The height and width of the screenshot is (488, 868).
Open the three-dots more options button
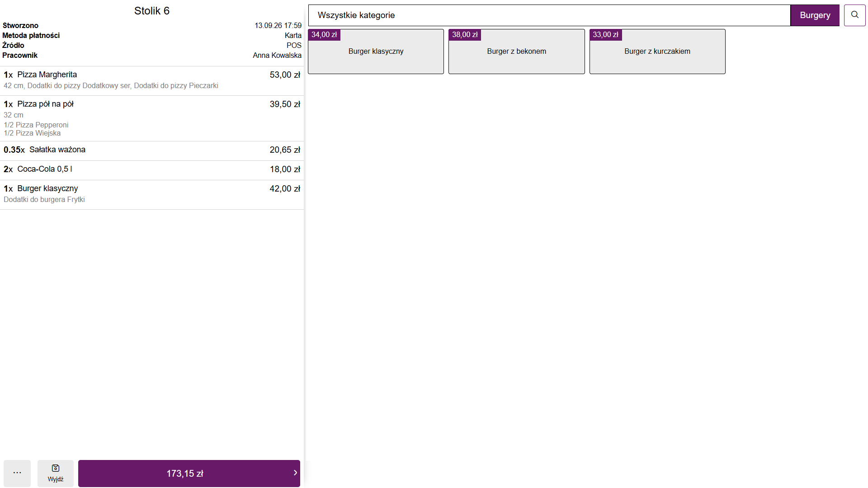(x=17, y=473)
